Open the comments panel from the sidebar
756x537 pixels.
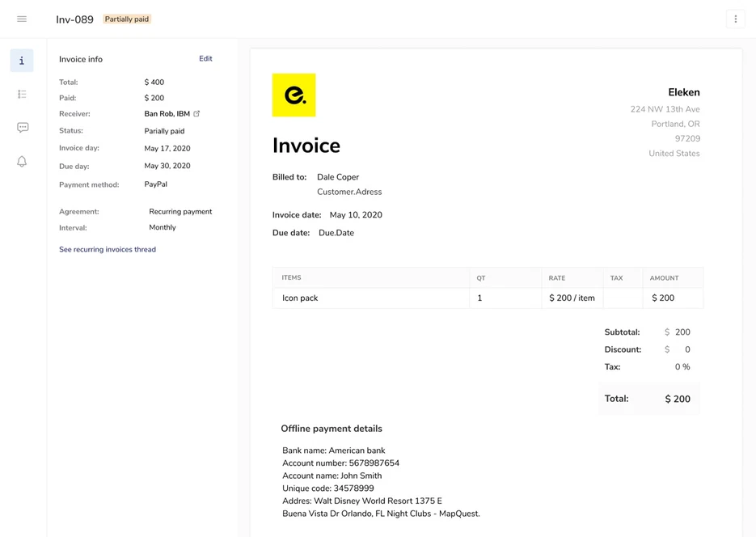coord(22,127)
